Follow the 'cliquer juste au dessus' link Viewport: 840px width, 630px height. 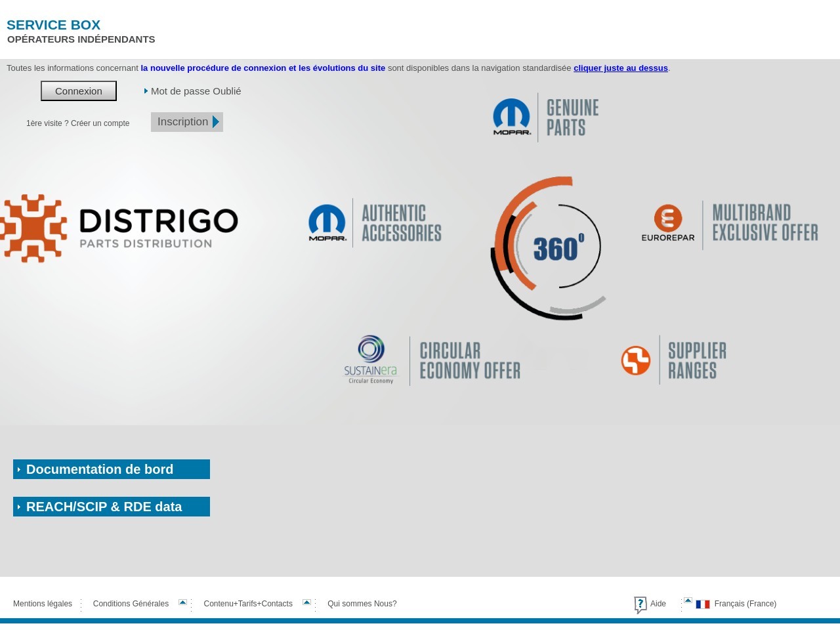pyautogui.click(x=621, y=68)
